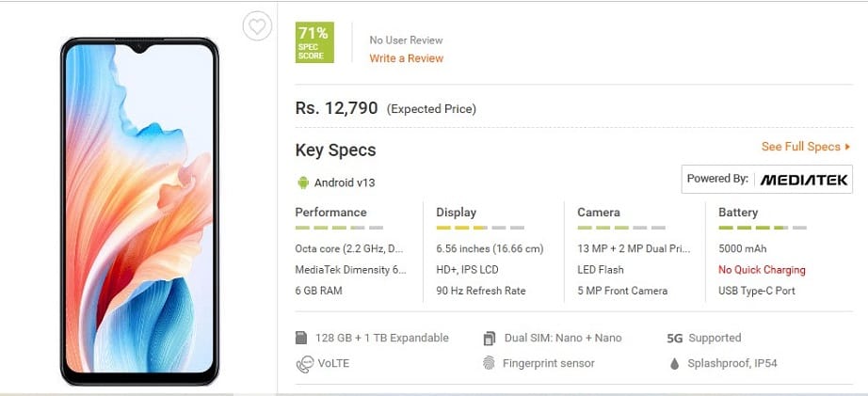The image size is (868, 396).
Task: Click the heart wishlist icon
Action: (256, 26)
